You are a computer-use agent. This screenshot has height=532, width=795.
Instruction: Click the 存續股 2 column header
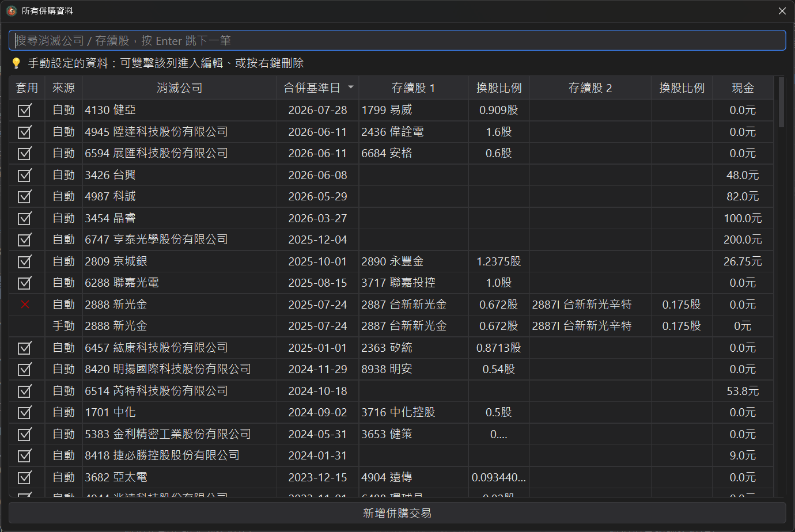590,88
